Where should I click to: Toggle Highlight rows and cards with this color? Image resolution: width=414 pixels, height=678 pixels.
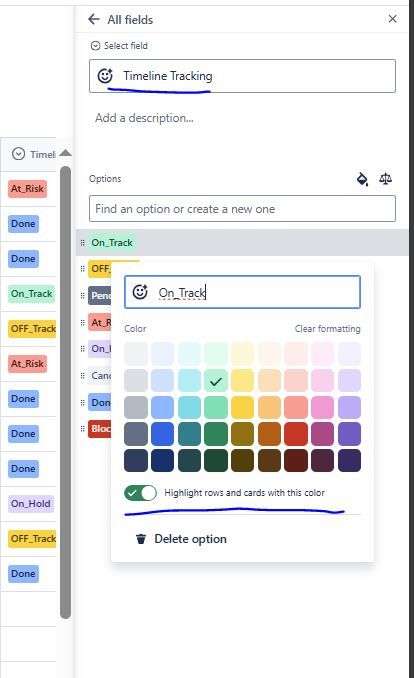click(x=140, y=493)
